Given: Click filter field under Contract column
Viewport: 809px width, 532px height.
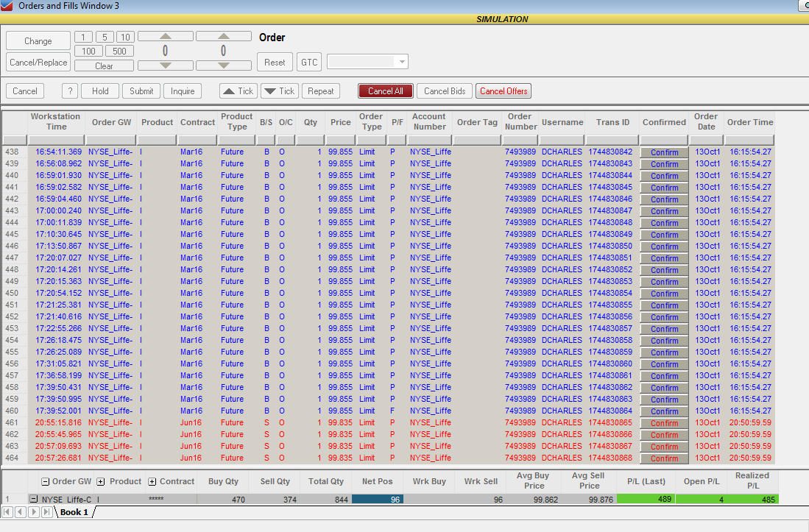Looking at the screenshot, I should pyautogui.click(x=197, y=141).
